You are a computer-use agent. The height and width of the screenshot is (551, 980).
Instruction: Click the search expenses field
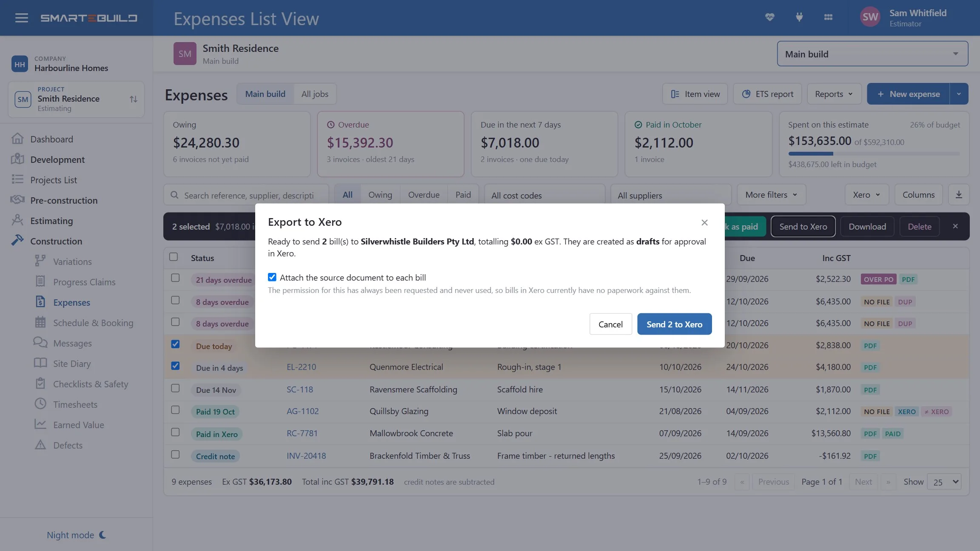246,195
